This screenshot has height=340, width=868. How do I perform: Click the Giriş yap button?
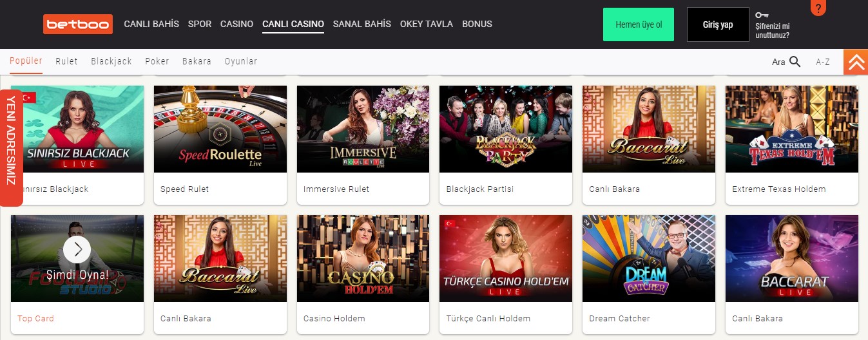coord(718,24)
